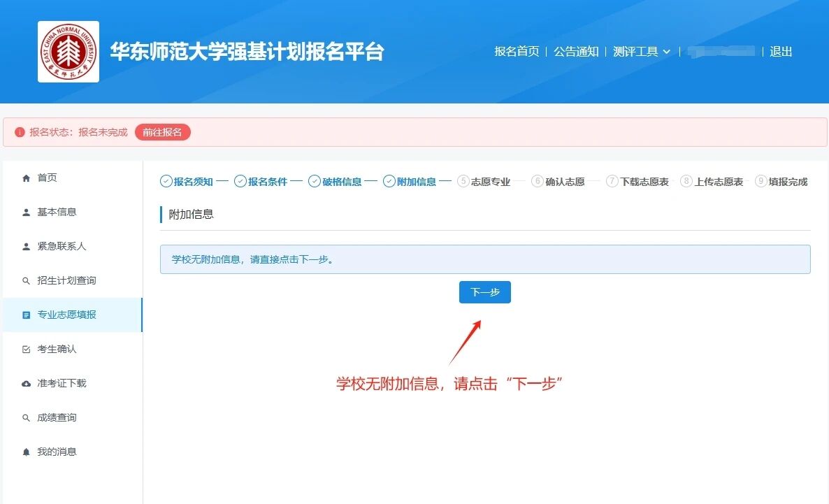Open 报名首页 in the top navigation
This screenshot has height=504, width=829.
click(517, 52)
